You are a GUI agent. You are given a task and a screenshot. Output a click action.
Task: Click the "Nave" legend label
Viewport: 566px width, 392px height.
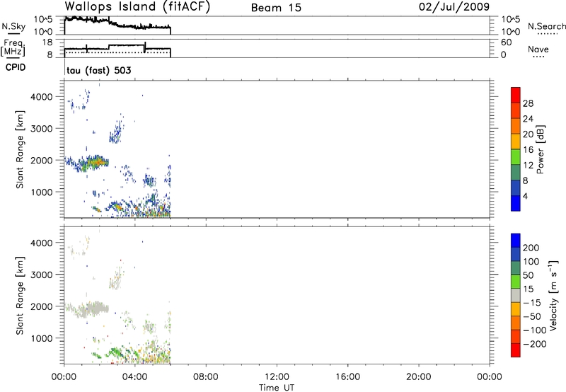click(x=538, y=50)
